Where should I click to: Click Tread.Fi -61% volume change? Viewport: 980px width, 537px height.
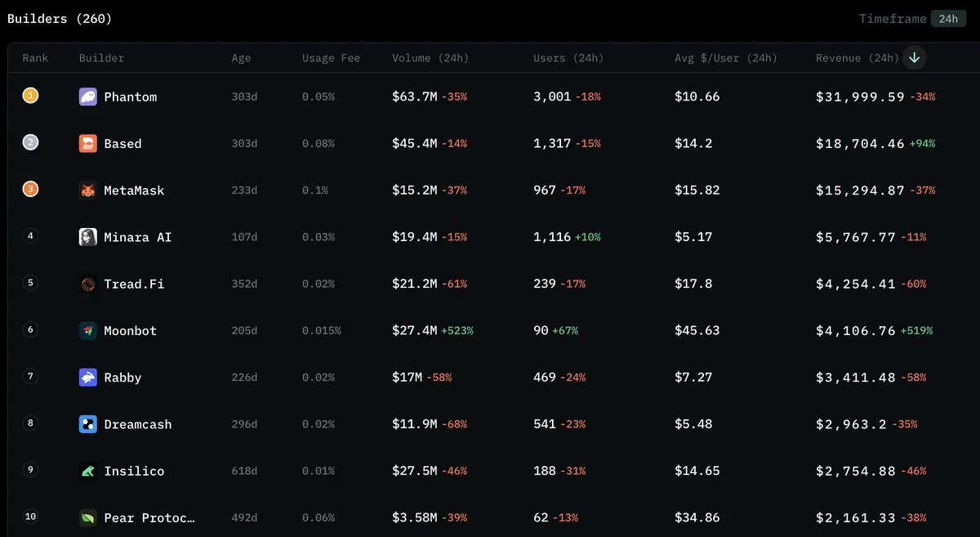click(x=454, y=284)
